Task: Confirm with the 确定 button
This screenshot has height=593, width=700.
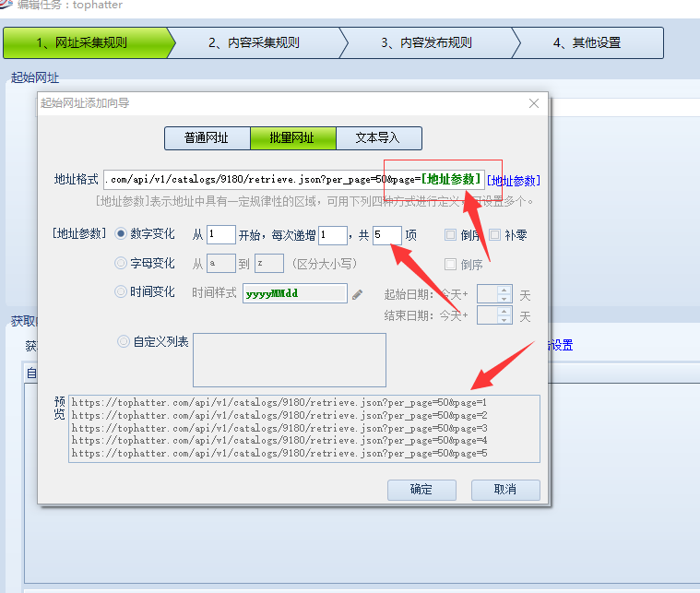Action: [421, 490]
